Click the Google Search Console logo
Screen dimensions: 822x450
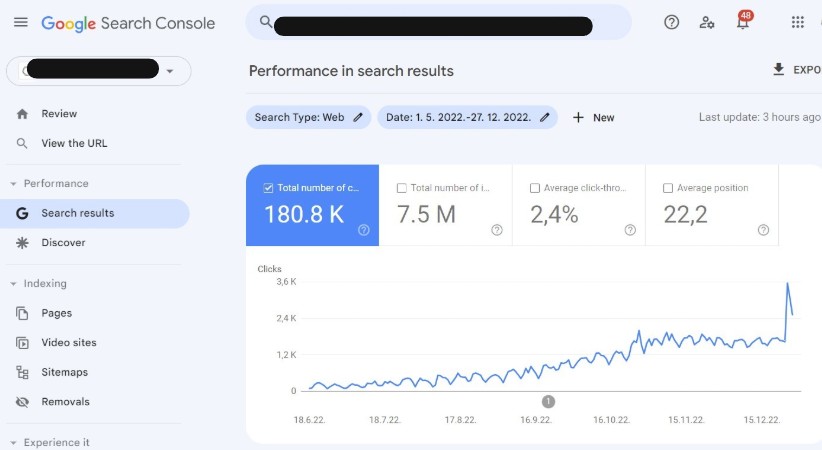[128, 23]
